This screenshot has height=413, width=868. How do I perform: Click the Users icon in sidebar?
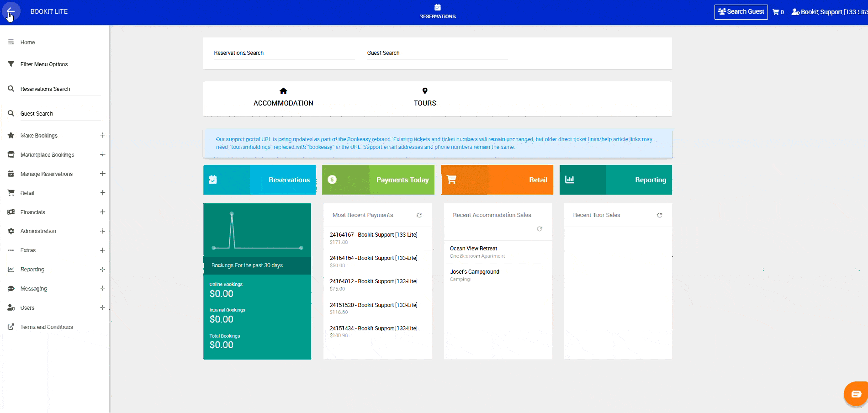[11, 308]
